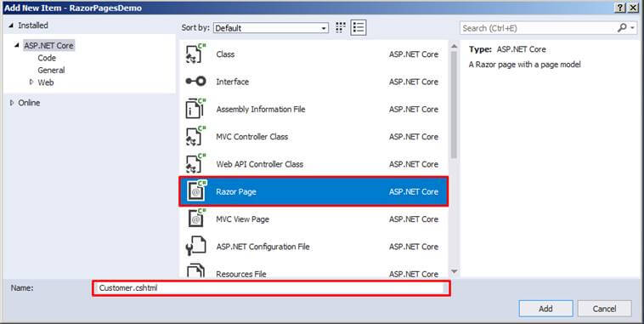Select the MVC View Page entry
This screenshot has height=324, width=644.
243,219
